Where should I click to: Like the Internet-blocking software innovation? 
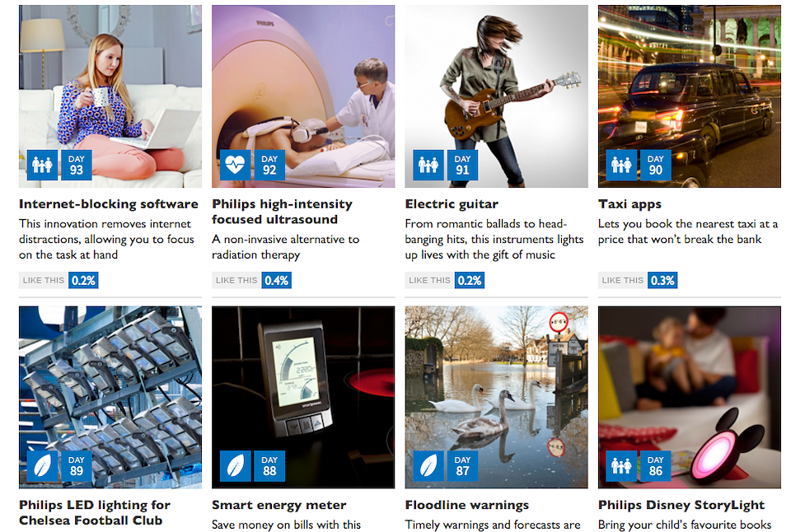point(44,280)
